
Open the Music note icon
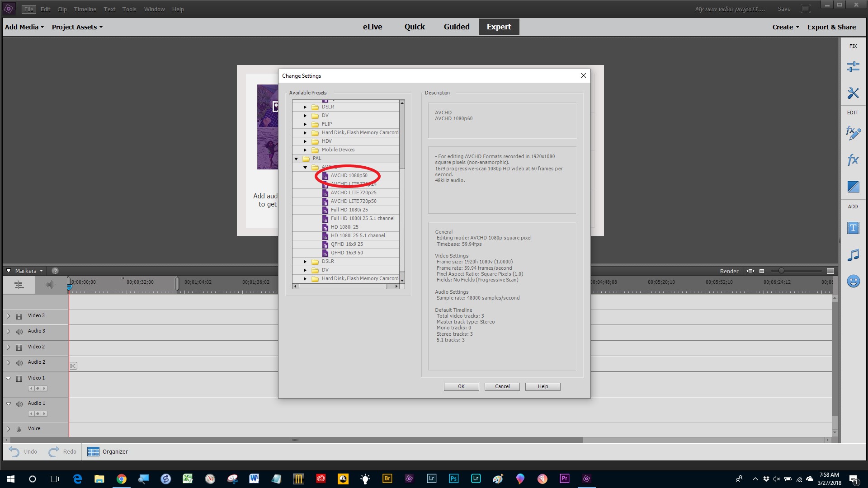click(853, 255)
